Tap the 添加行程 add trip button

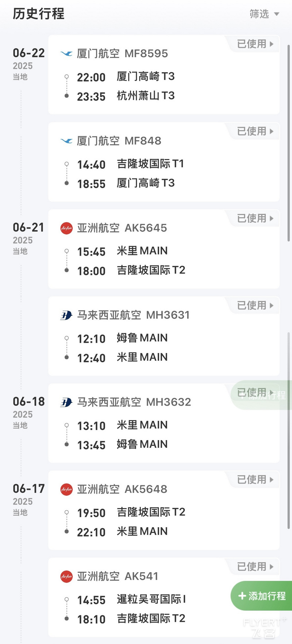261,596
